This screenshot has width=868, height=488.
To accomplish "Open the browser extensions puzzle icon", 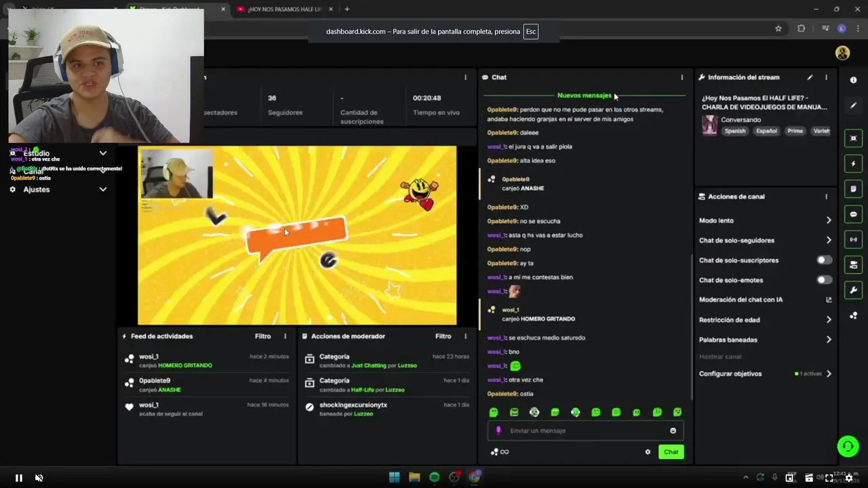I will click(801, 28).
